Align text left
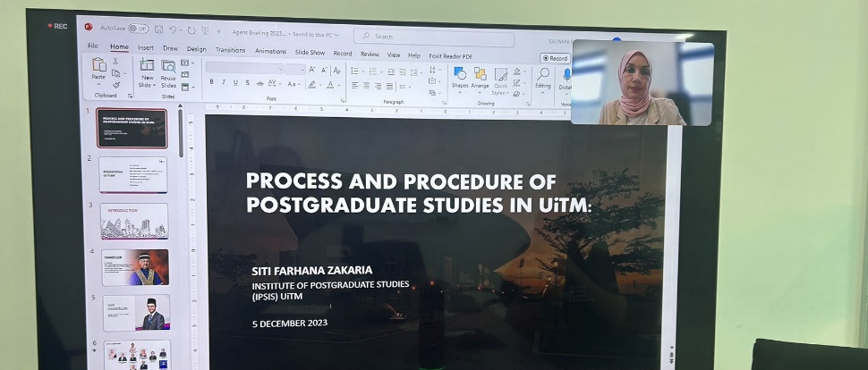The width and height of the screenshot is (868, 370). coord(355,86)
